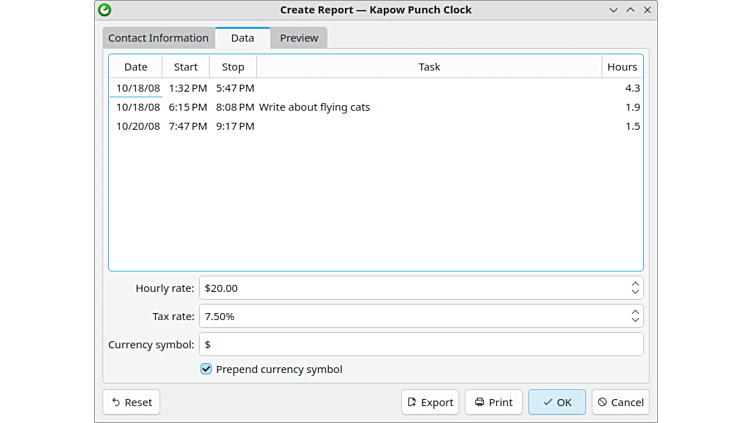Screen dimensions: 752x423
Task: Cancel the Create Report dialog
Action: [x=620, y=402]
